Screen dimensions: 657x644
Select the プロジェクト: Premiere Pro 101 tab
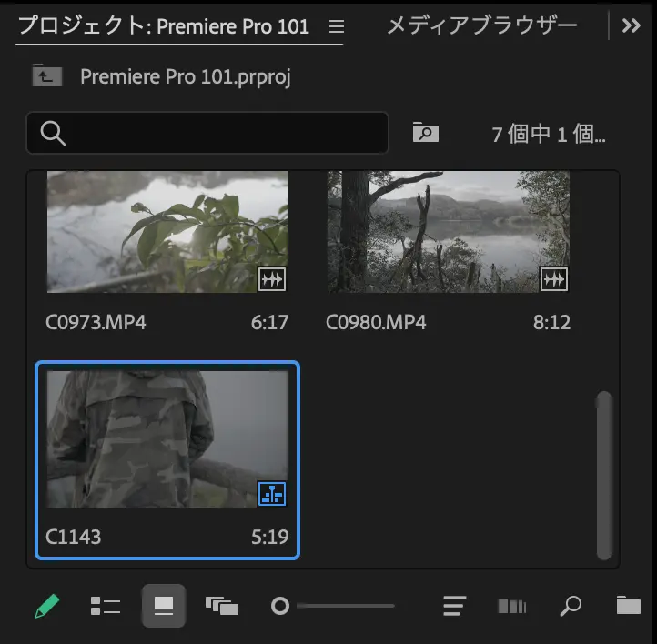click(x=164, y=25)
